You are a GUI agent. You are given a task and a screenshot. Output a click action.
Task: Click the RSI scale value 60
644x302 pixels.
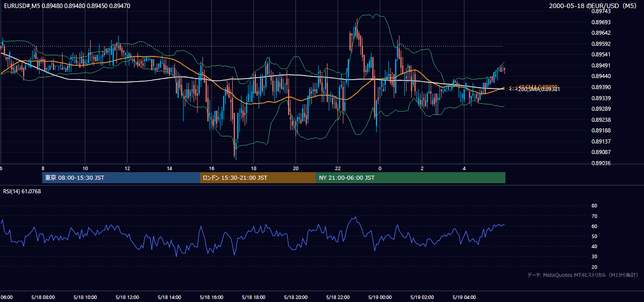point(594,226)
